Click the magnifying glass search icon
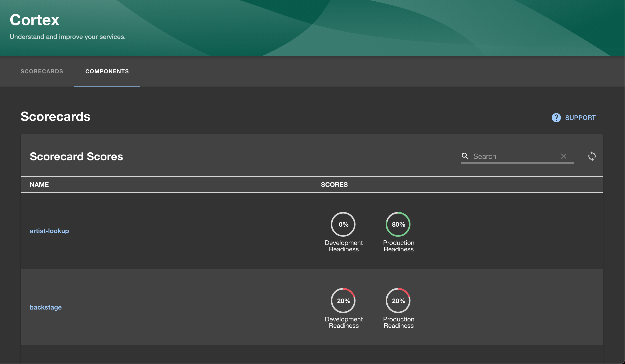625x364 pixels. point(465,156)
